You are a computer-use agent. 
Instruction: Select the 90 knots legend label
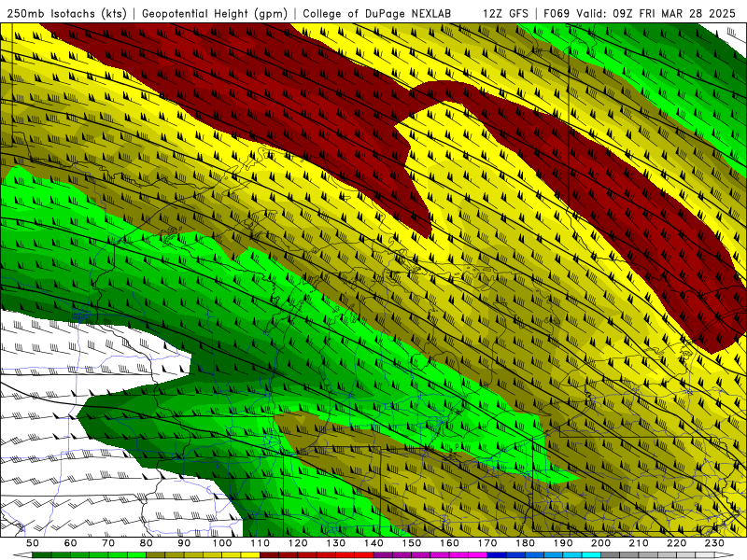184,543
